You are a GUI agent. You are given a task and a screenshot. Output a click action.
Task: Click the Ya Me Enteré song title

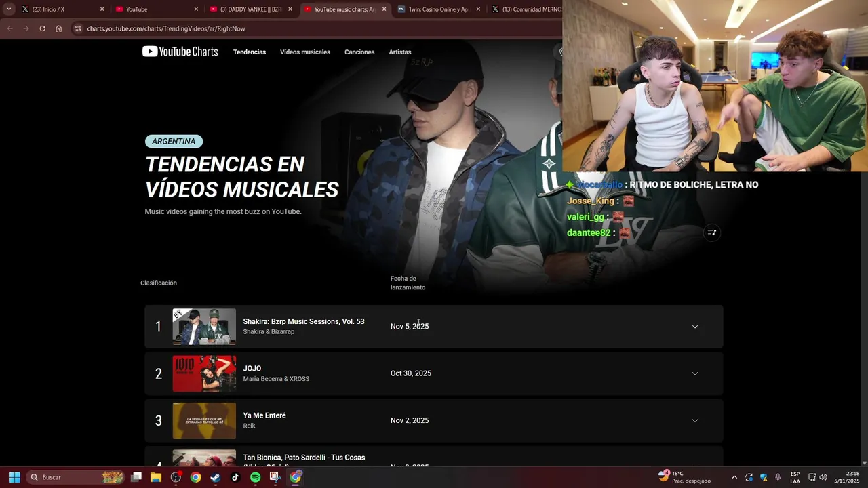(x=264, y=415)
